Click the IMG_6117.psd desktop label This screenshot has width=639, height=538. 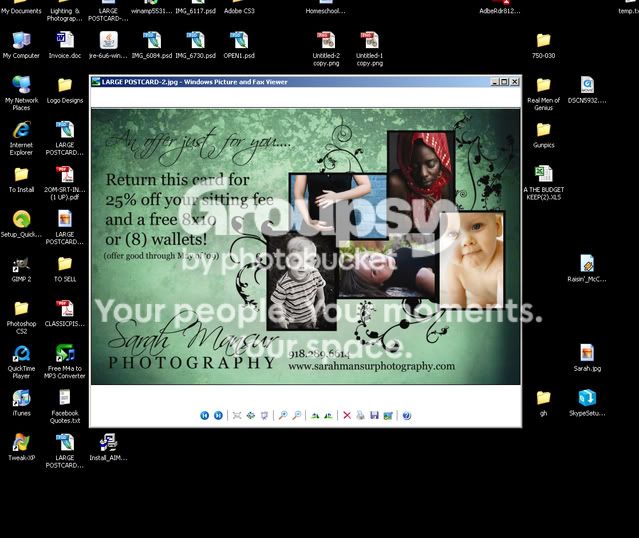pyautogui.click(x=195, y=11)
